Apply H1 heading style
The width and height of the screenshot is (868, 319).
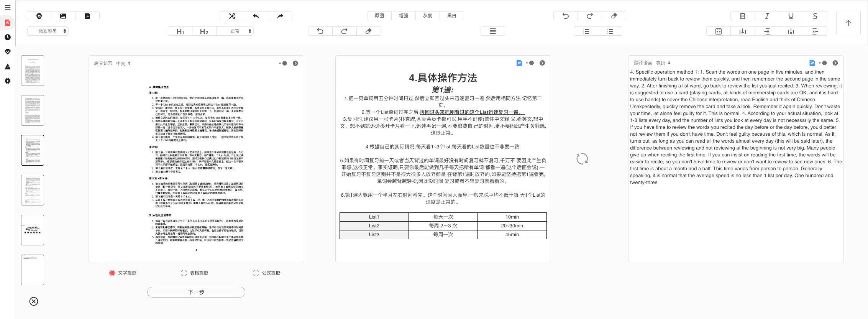(180, 31)
